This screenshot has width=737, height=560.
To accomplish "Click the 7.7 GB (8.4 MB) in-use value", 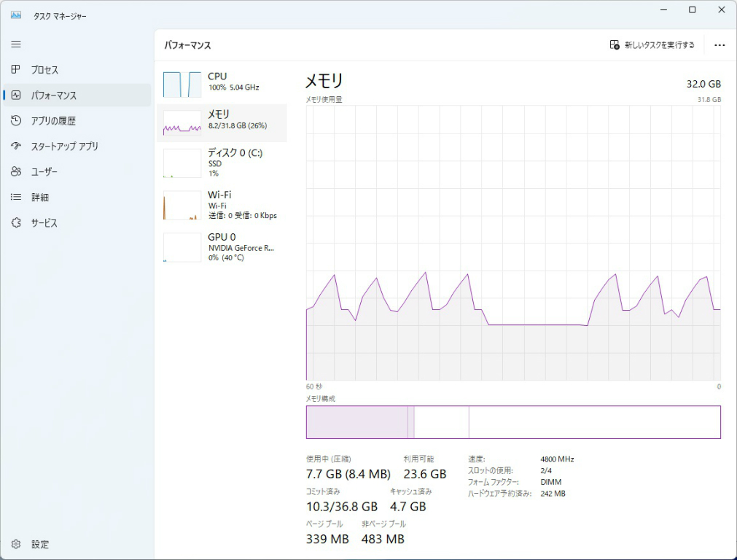I will click(348, 474).
